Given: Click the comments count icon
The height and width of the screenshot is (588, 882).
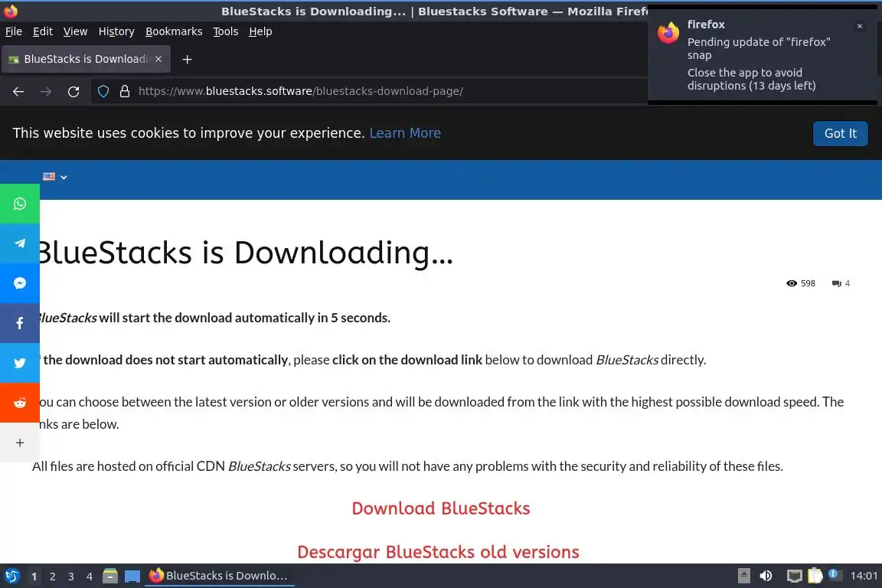Looking at the screenshot, I should coord(836,283).
